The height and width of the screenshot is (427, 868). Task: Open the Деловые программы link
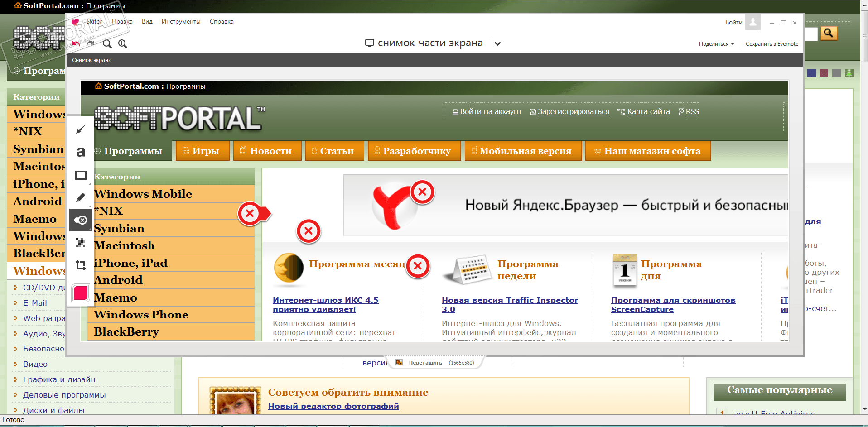click(64, 395)
